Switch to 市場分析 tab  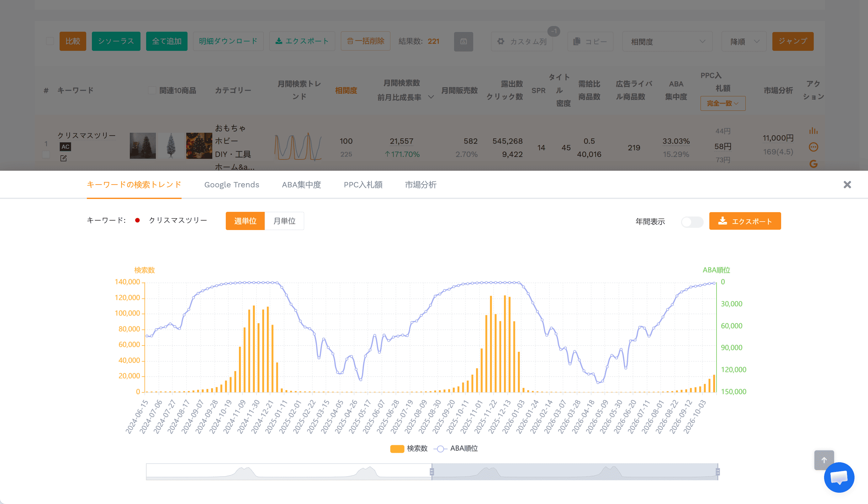pos(421,185)
